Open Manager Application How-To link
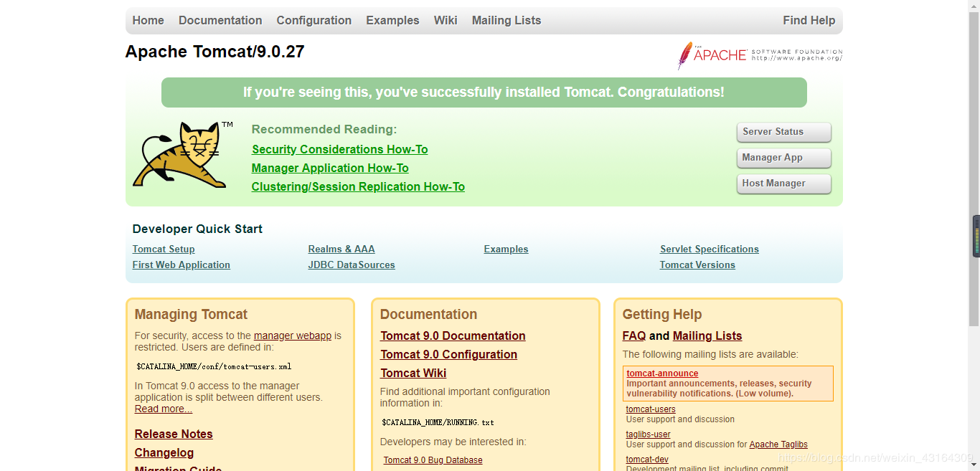The width and height of the screenshot is (980, 471). coord(330,168)
